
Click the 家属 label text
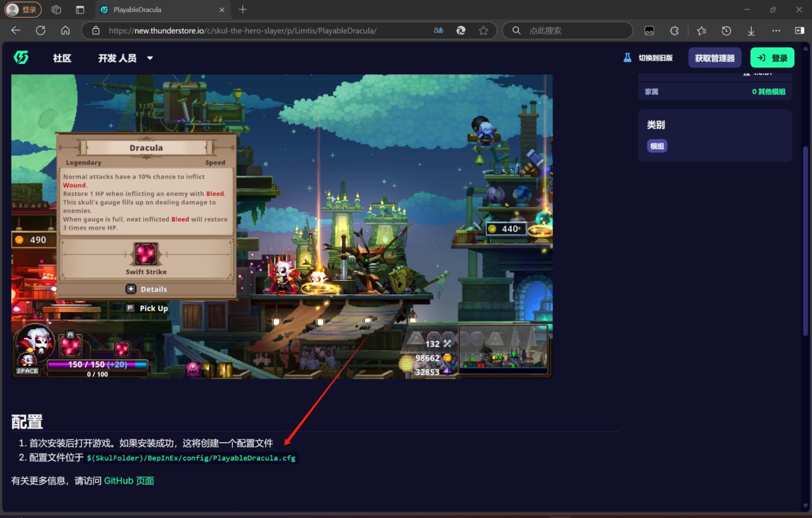(x=652, y=91)
